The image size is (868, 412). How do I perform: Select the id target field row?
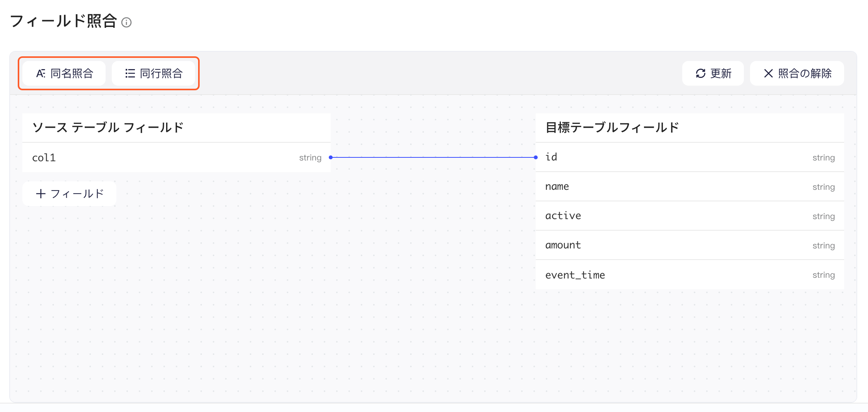[690, 157]
